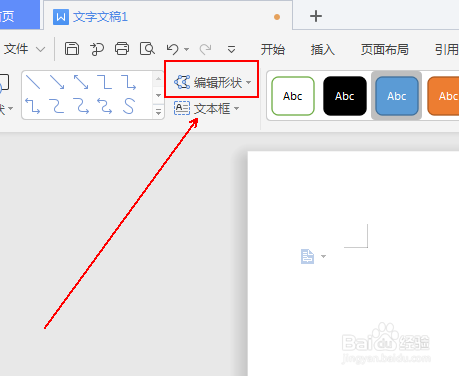The width and height of the screenshot is (459, 376).
Task: Click the text box icon
Action: point(182,108)
